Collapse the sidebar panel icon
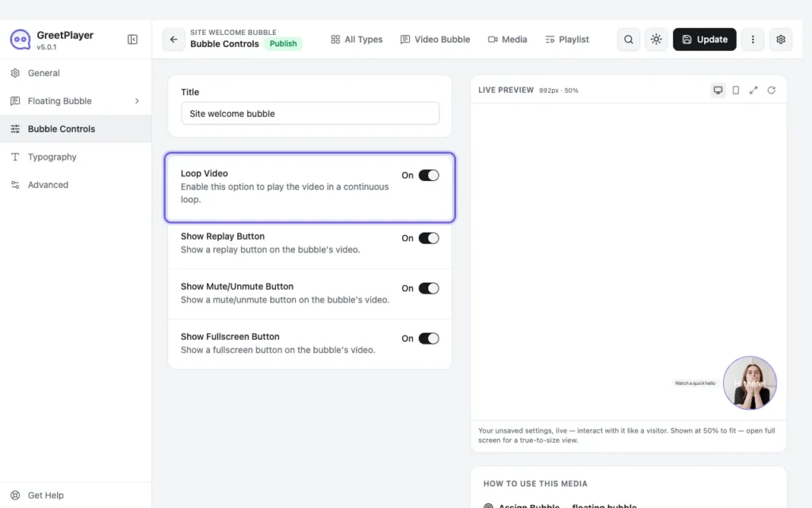The image size is (812, 508). click(132, 40)
